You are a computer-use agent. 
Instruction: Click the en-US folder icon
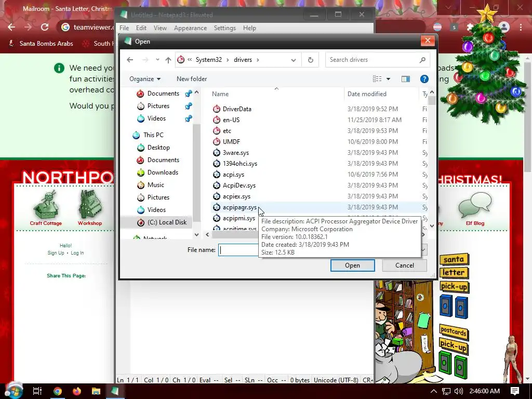click(x=217, y=120)
